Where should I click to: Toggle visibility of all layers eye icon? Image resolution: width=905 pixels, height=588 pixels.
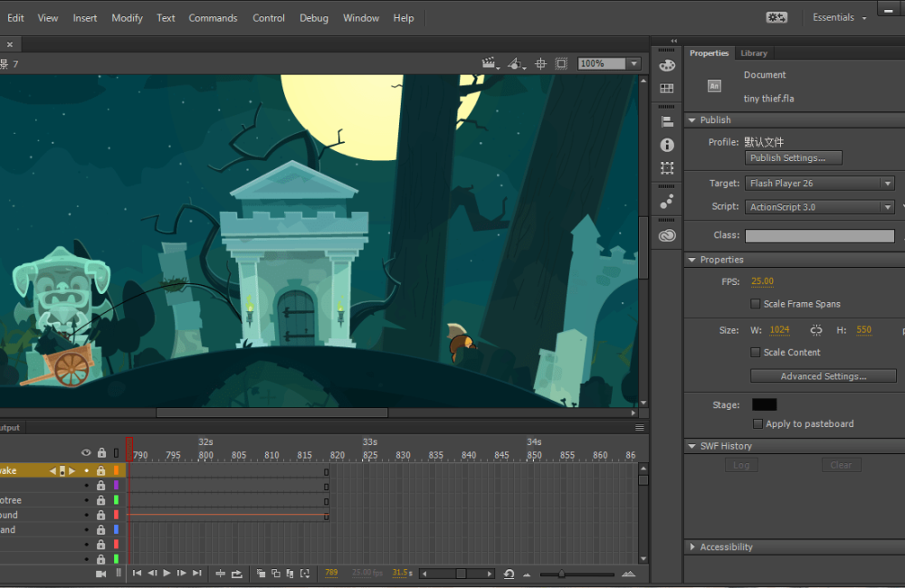click(x=86, y=453)
